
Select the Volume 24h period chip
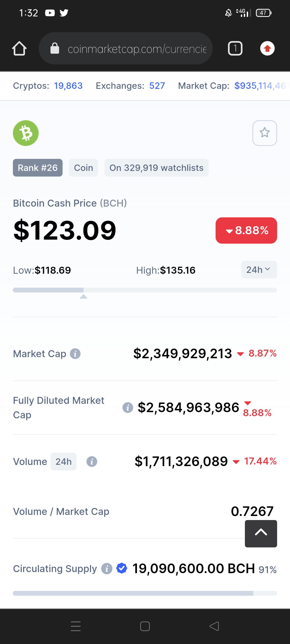pos(64,462)
